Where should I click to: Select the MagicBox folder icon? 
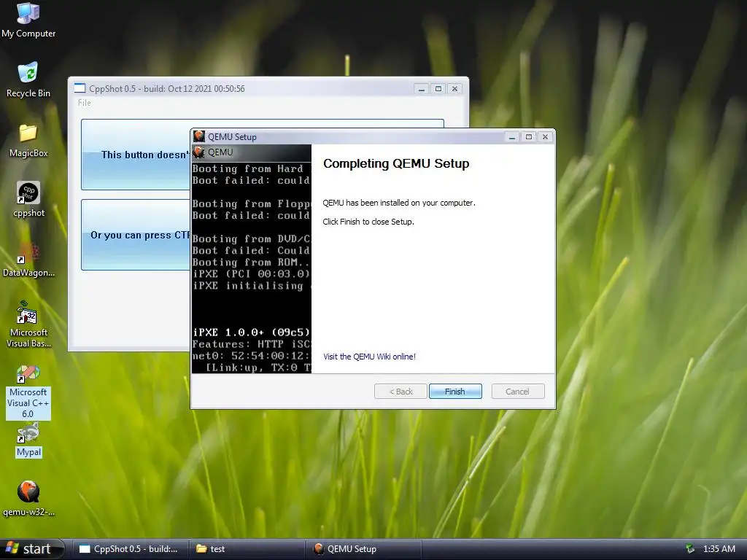pos(28,141)
